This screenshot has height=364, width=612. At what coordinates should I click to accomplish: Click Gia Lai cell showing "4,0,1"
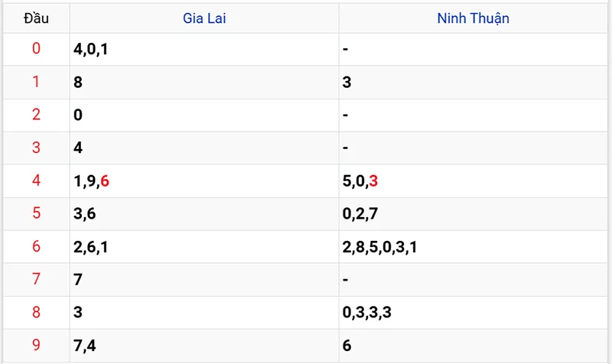point(93,50)
